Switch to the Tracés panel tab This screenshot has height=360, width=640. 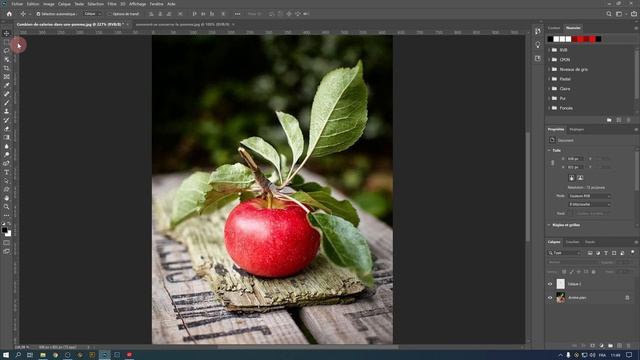point(590,242)
